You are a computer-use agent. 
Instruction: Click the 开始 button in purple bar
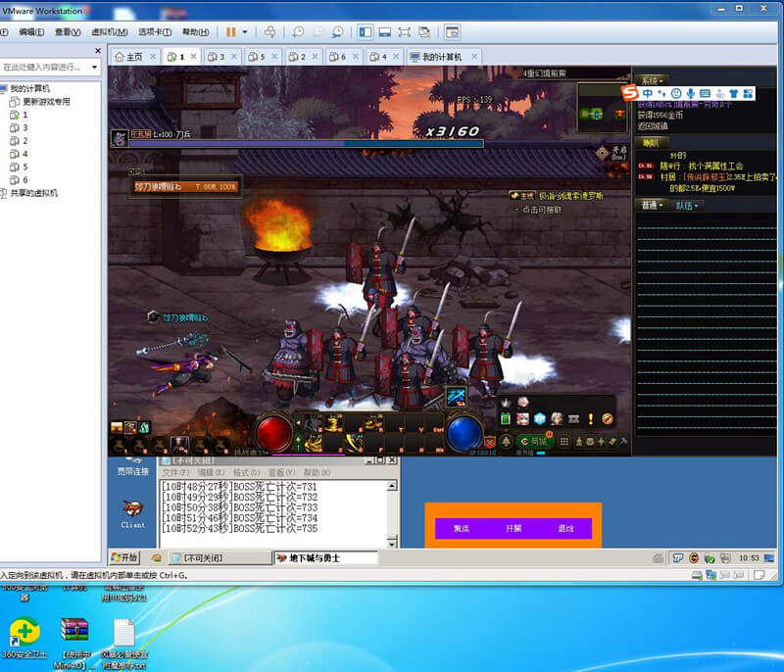click(x=514, y=528)
